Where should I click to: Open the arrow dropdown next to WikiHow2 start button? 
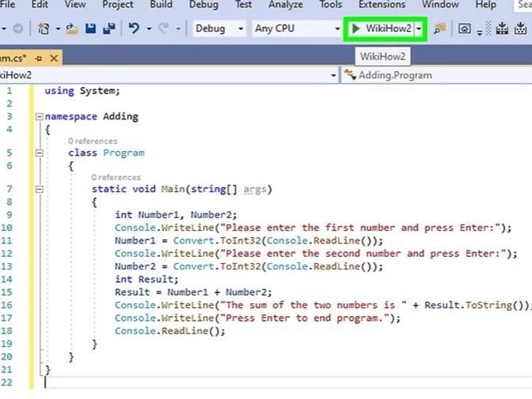420,28
